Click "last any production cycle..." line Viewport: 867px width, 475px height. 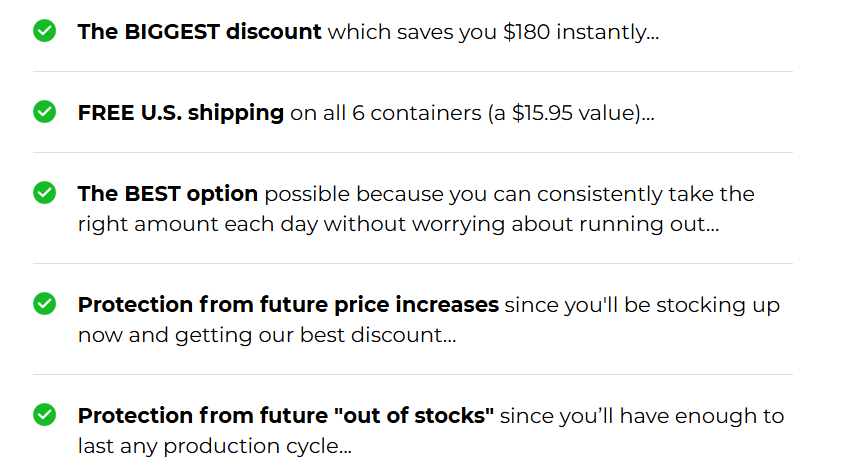point(215,446)
